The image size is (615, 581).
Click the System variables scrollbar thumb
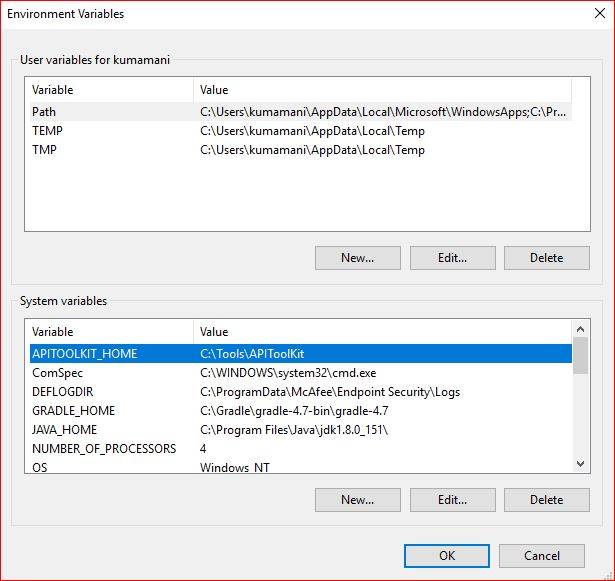[x=580, y=355]
